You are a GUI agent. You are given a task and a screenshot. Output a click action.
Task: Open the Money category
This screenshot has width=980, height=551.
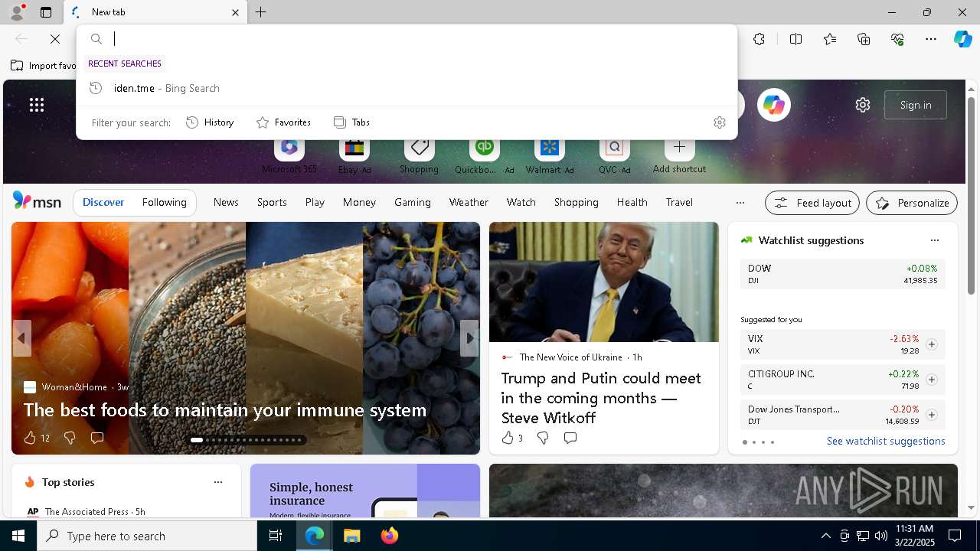click(x=359, y=202)
